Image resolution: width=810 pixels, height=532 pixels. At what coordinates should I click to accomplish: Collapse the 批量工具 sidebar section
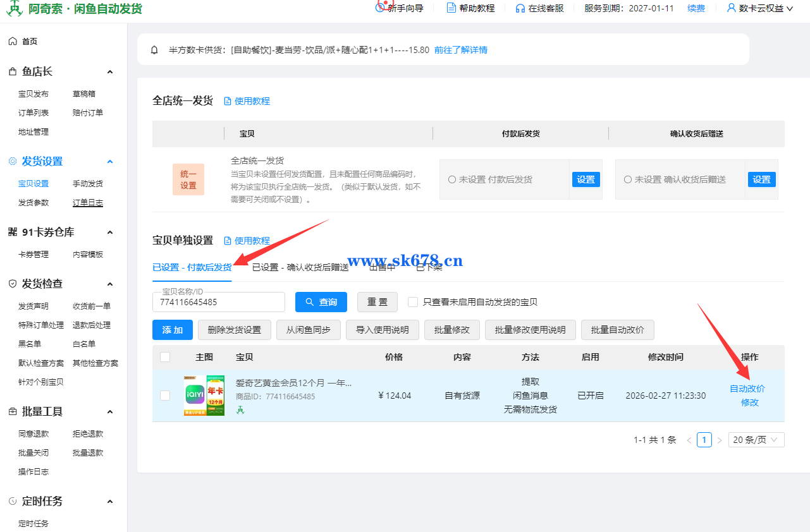click(x=109, y=412)
